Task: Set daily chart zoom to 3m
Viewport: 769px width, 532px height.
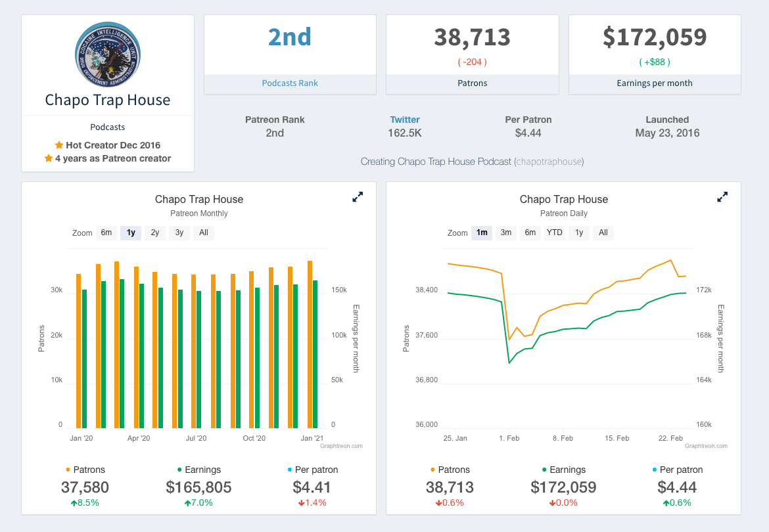Action: [x=506, y=233]
